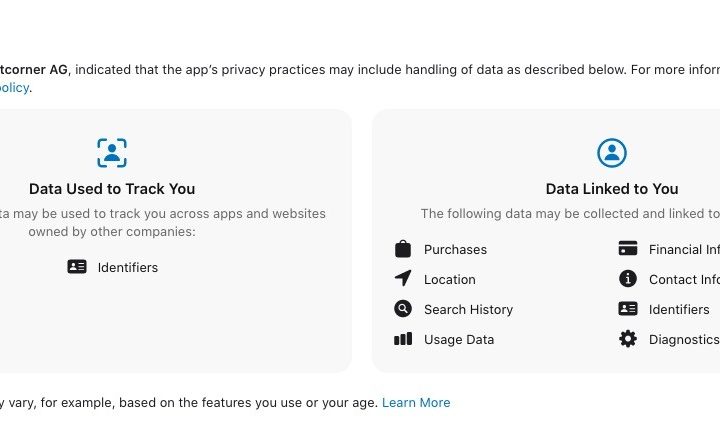This screenshot has width=720, height=436.
Task: Click the Contact Info circle icon
Action: [628, 279]
